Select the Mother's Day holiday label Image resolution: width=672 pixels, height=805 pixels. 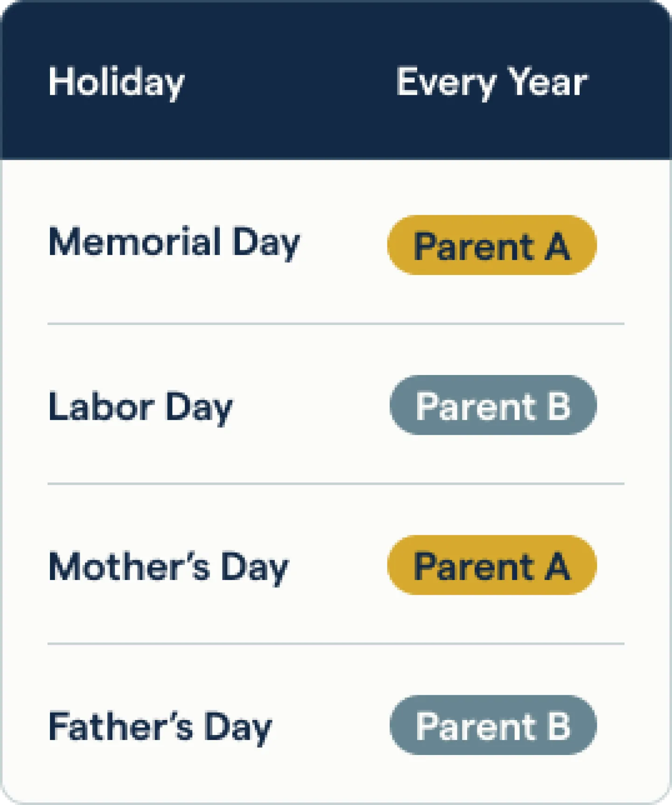tap(169, 567)
